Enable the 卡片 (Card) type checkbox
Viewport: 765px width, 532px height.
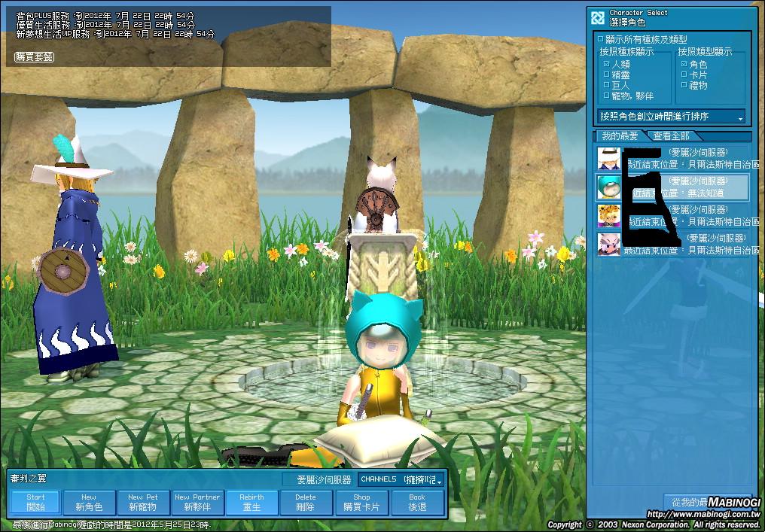pos(684,75)
